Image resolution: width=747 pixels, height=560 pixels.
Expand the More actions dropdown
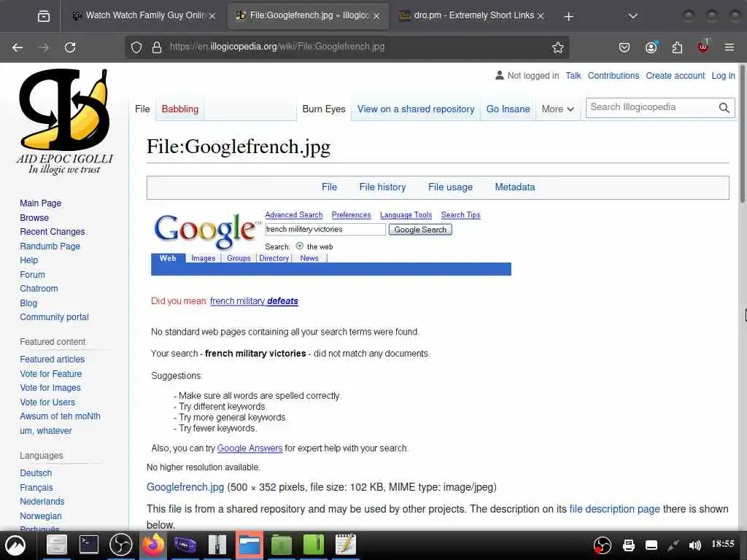557,109
